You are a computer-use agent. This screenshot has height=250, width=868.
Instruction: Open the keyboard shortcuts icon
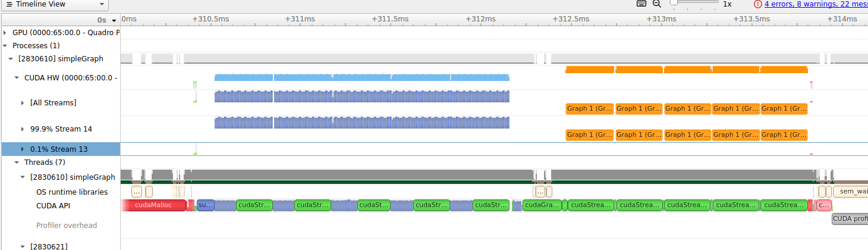click(641, 4)
